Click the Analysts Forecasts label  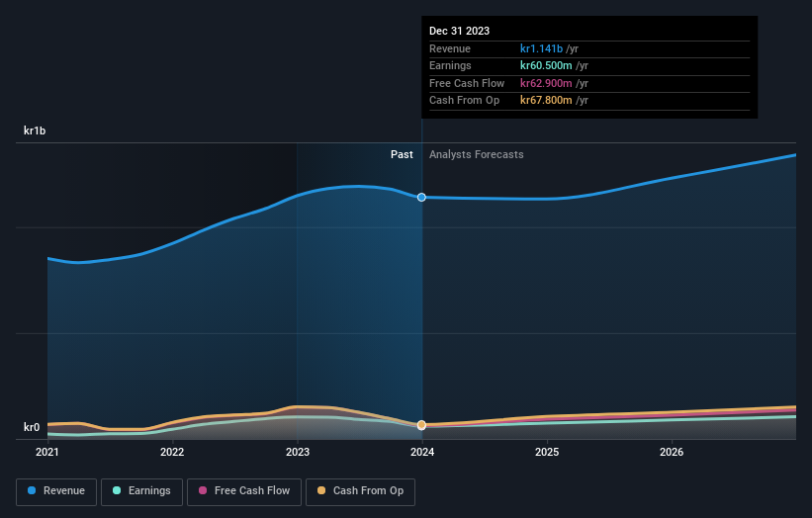click(x=477, y=155)
